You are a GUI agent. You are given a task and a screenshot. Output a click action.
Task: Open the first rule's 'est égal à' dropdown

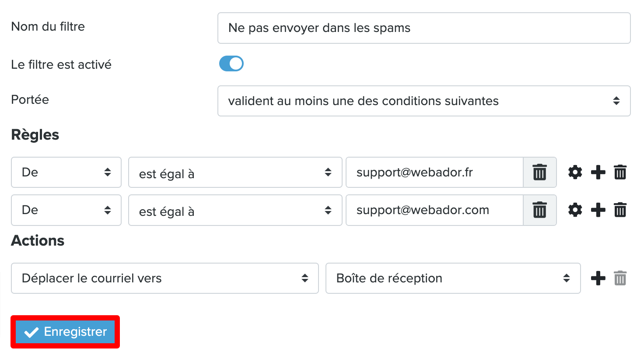(x=235, y=172)
